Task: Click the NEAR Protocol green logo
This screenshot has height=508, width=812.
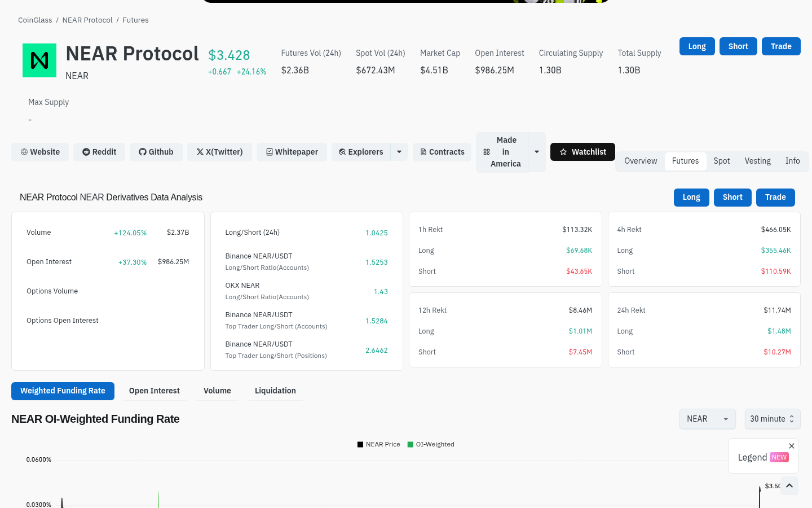Action: coord(39,60)
